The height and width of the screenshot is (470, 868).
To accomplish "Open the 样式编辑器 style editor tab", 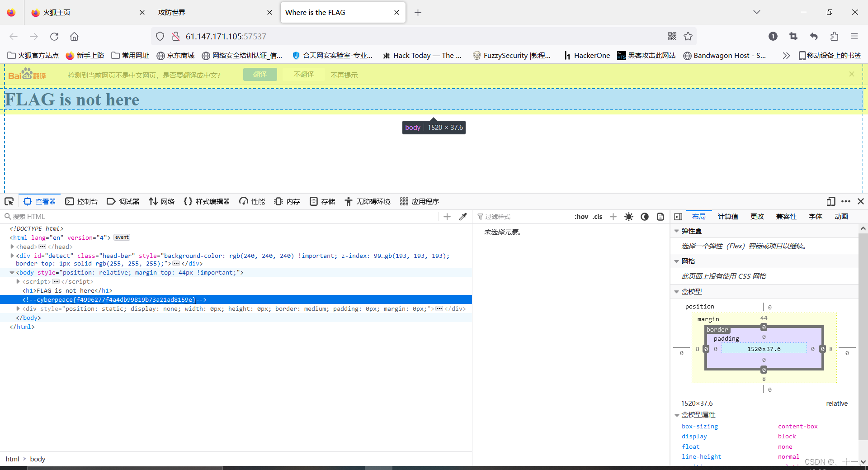I will coord(207,201).
